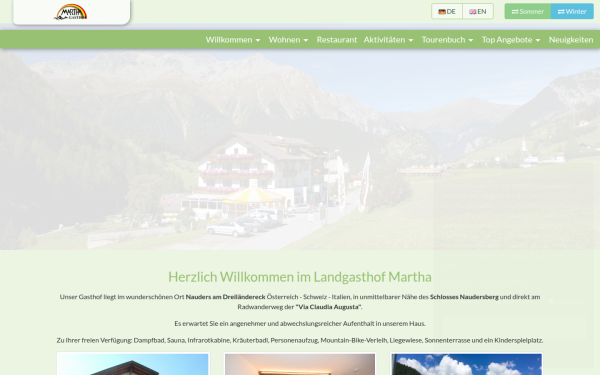The width and height of the screenshot is (600, 375).
Task: Open the Willkommen menu
Action: tap(233, 40)
